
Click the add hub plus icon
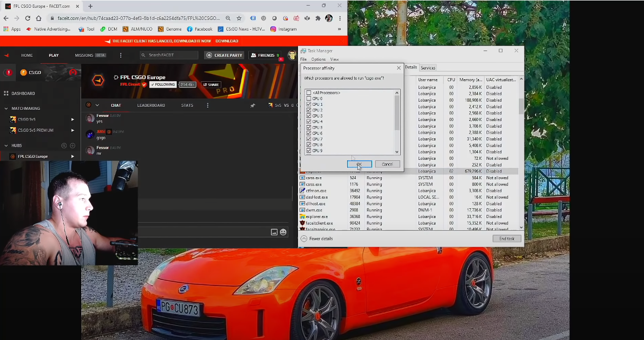click(73, 145)
